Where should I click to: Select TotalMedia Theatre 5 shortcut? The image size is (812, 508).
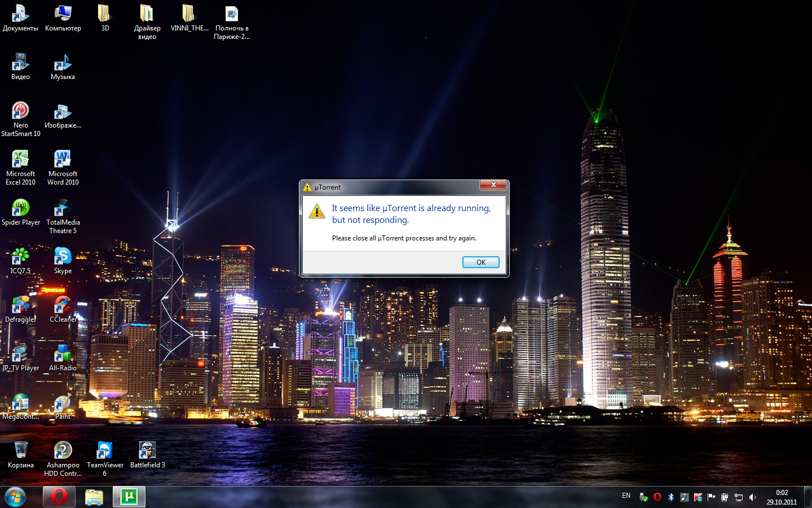63,216
